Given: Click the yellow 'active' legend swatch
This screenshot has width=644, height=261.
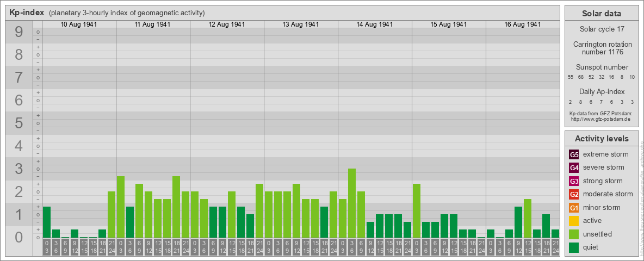Looking at the screenshot, I should (574, 221).
